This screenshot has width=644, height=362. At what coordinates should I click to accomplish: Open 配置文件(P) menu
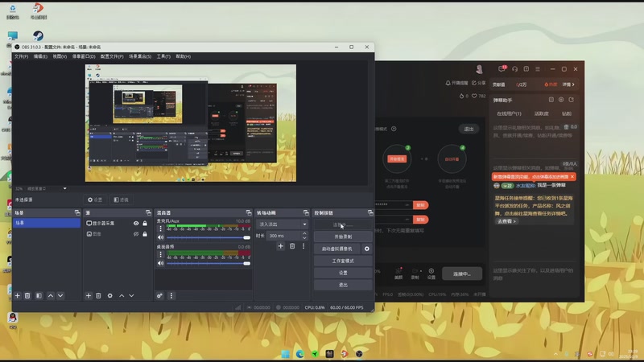pos(112,56)
